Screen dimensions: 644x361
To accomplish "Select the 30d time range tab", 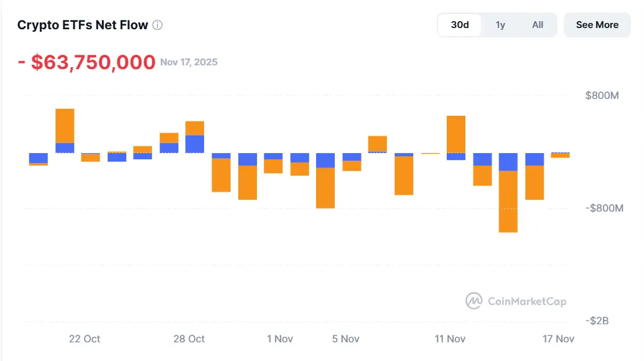I will tap(459, 25).
